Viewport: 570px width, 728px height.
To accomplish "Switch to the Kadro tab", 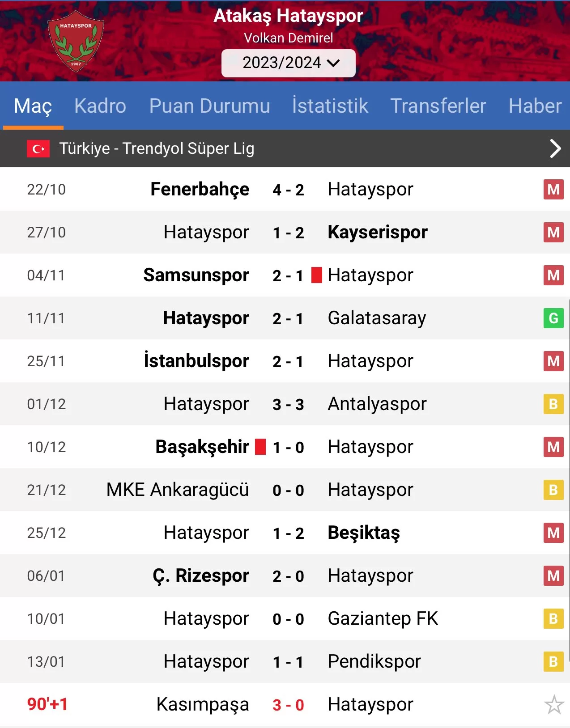I will [100, 106].
